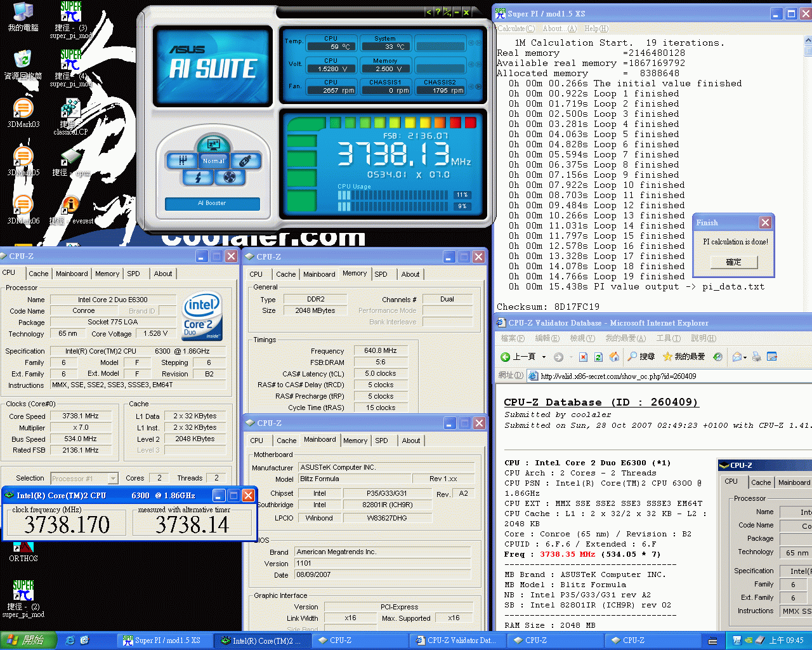Click CPU-Z Database ID 260409 heading
Viewport: 812px width, 650px height.
point(601,402)
